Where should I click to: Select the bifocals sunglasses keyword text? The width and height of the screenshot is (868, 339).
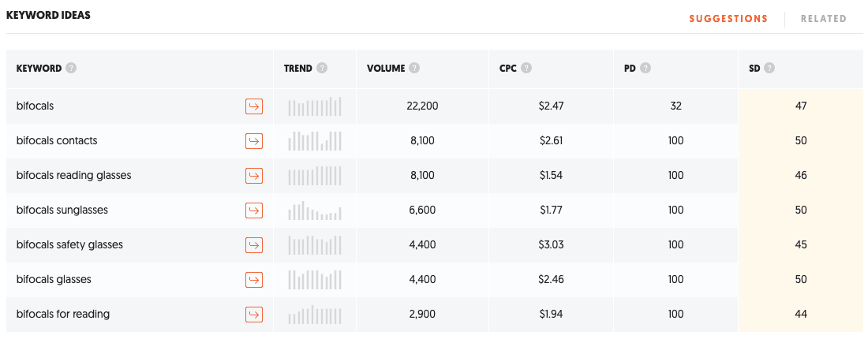62,210
